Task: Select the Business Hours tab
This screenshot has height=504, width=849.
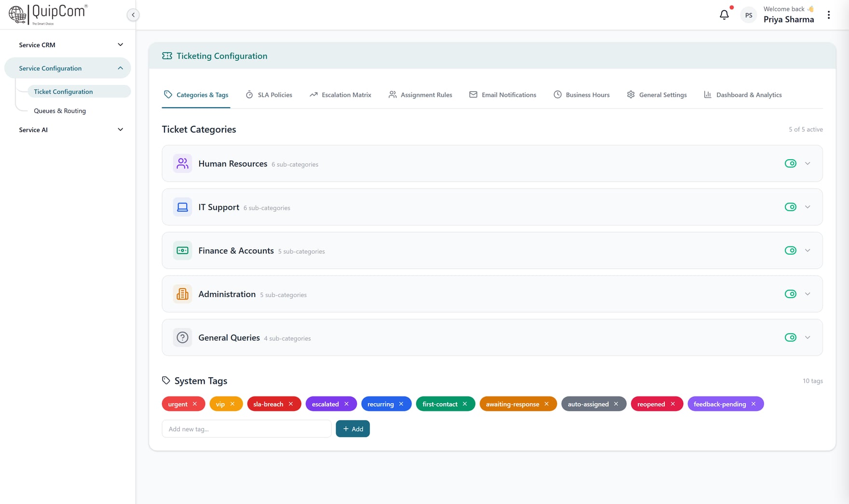Action: 581,95
